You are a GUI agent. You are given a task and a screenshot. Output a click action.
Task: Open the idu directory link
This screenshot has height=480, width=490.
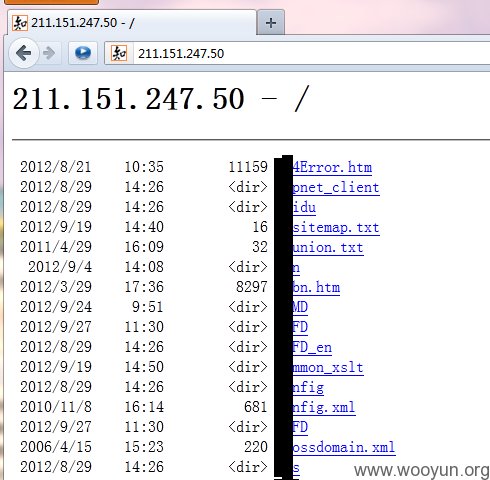click(x=304, y=207)
